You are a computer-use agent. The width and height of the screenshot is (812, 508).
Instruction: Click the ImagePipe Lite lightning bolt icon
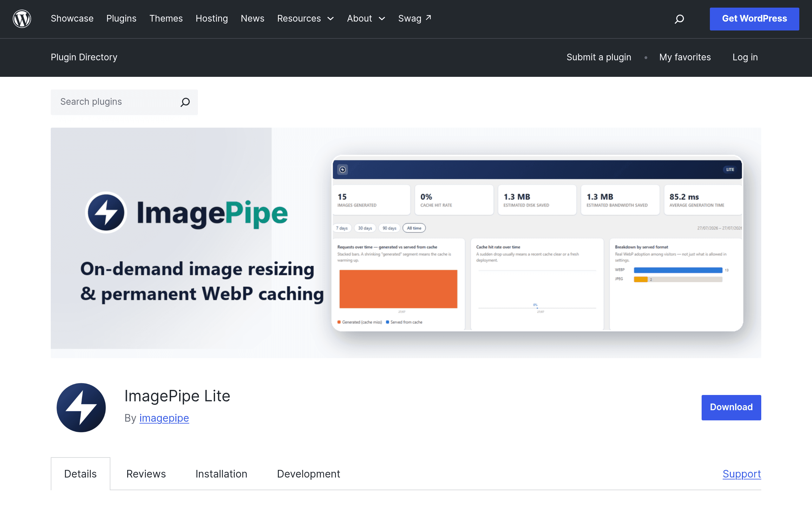(81, 408)
